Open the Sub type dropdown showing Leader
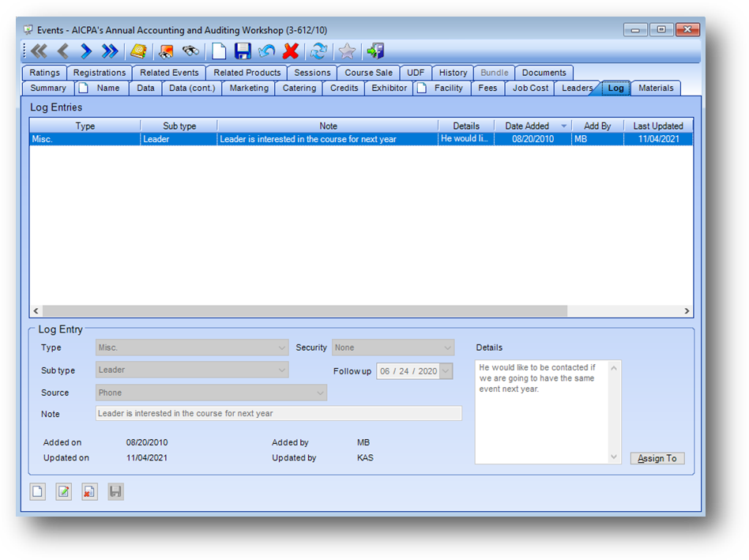Screen dimensions: 749x560 192,370
